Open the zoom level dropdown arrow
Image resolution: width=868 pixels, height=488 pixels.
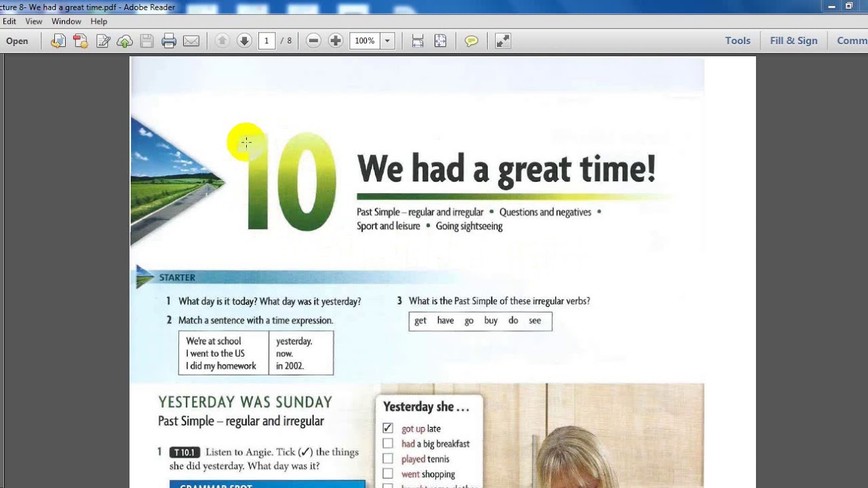pyautogui.click(x=387, y=41)
